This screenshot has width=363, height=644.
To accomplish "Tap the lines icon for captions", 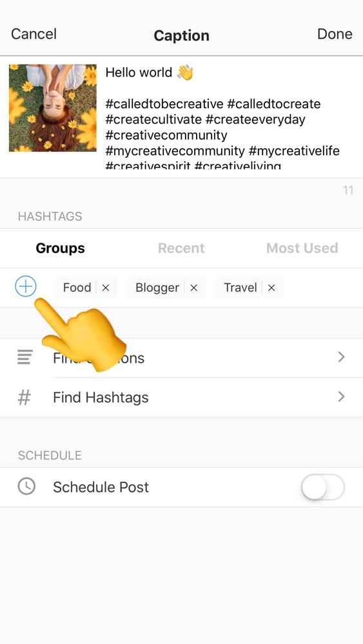I will tap(25, 357).
